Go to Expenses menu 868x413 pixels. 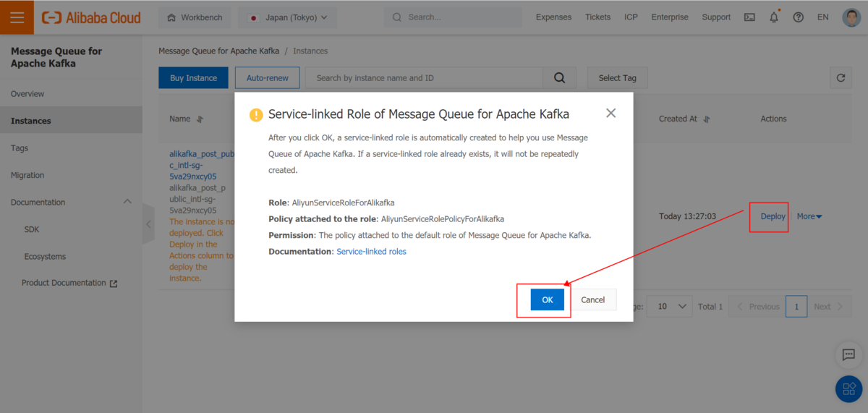553,17
